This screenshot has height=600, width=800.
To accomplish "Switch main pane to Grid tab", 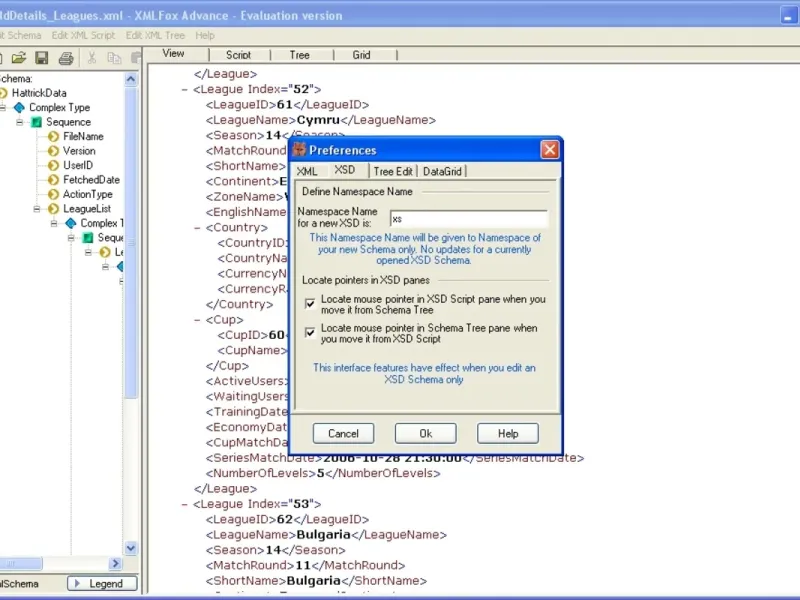I will (x=361, y=55).
